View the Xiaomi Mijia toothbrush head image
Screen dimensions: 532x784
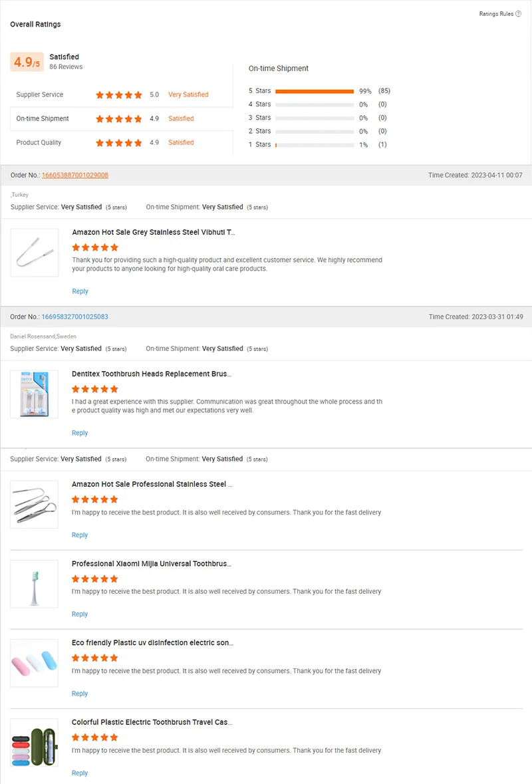pyautogui.click(x=34, y=584)
